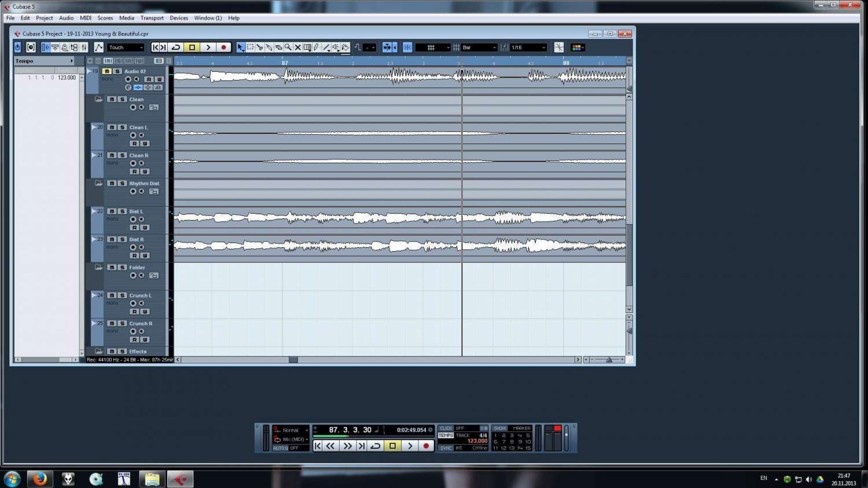868x488 pixels.
Task: Solo the Clean L track
Action: tap(122, 127)
